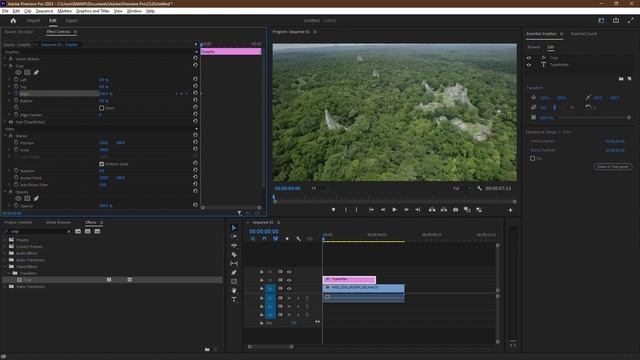Switch to Browse tab in Essential Graphics
The width and height of the screenshot is (640, 360).
click(x=533, y=47)
